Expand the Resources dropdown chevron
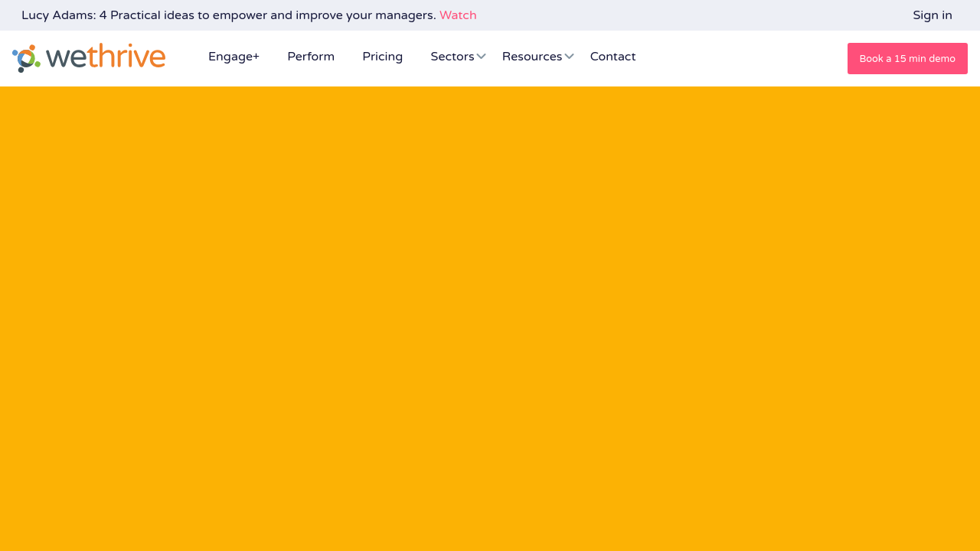Image resolution: width=980 pixels, height=551 pixels. point(569,57)
